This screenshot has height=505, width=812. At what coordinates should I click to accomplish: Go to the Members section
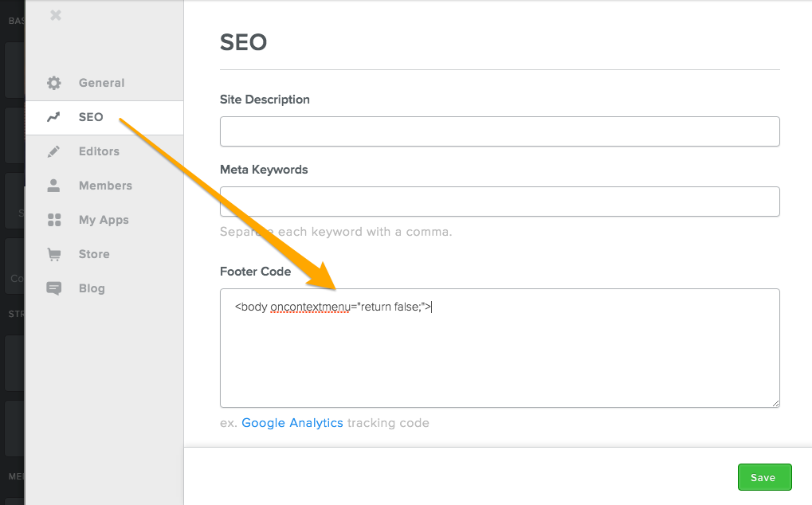105,186
